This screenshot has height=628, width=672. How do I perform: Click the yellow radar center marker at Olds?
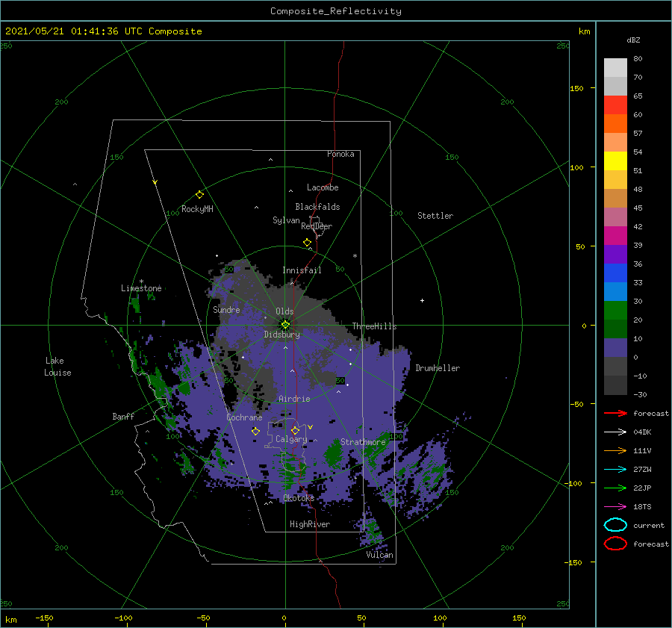click(285, 325)
